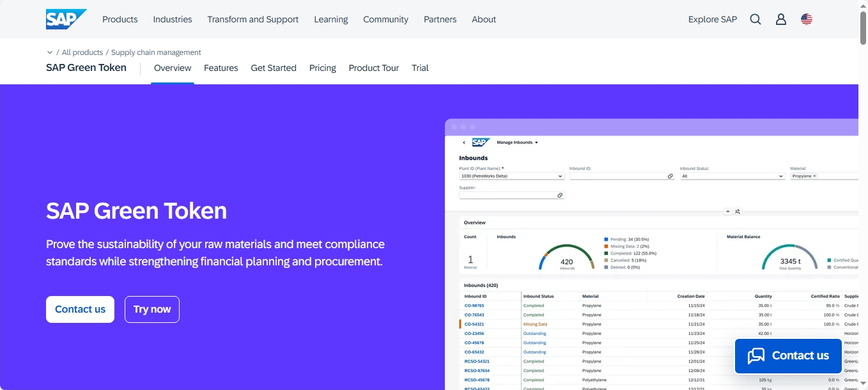868x390 pixels.
Task: Click the Supplier field value help icon
Action: 560,195
